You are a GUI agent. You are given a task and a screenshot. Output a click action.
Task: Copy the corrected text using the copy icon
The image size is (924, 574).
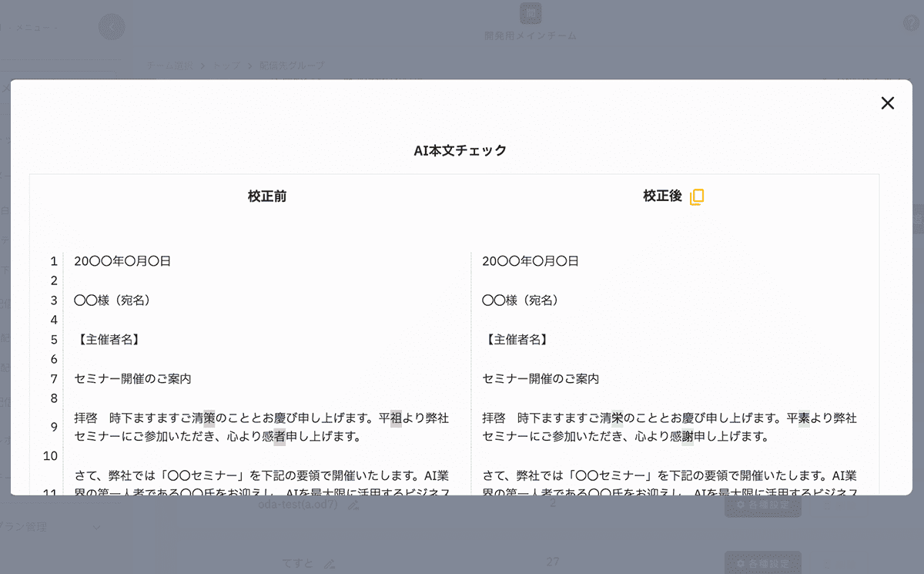698,196
